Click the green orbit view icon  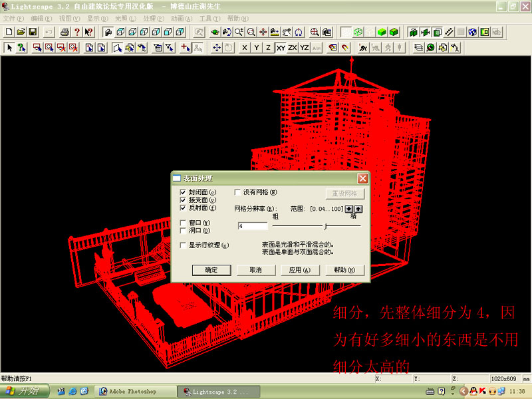tap(215, 32)
